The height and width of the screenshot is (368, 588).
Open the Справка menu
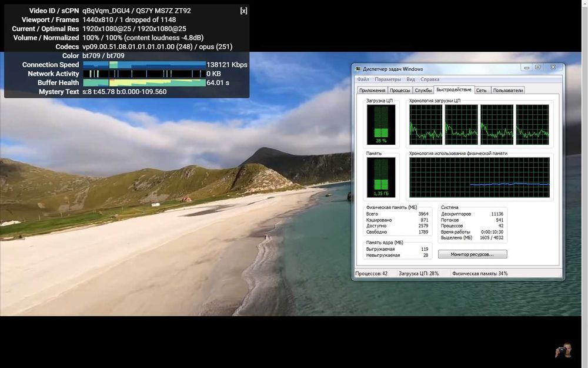click(x=430, y=79)
